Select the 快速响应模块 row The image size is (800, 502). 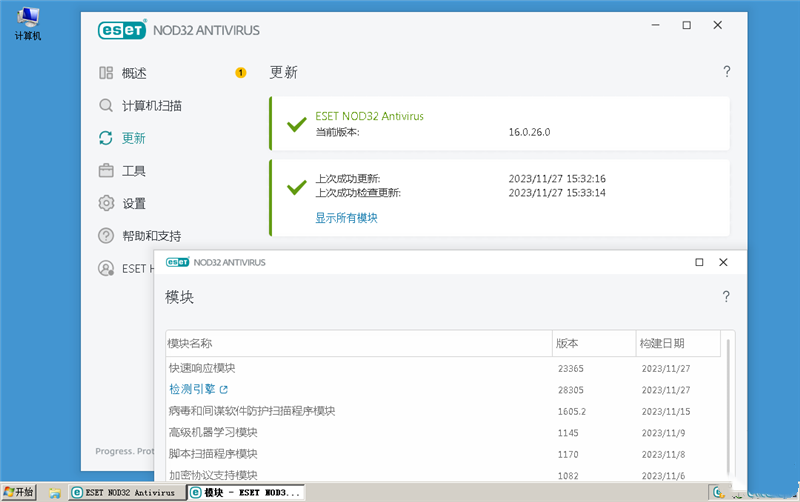click(443, 368)
